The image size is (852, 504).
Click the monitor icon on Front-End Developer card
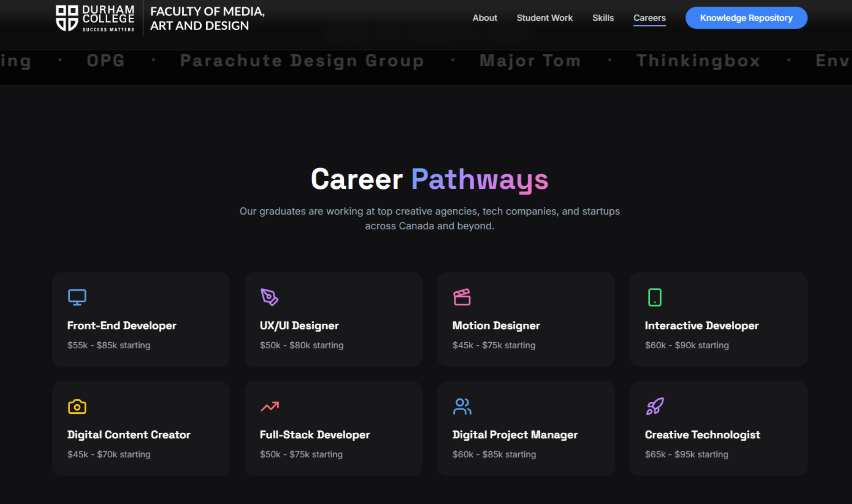tap(77, 297)
